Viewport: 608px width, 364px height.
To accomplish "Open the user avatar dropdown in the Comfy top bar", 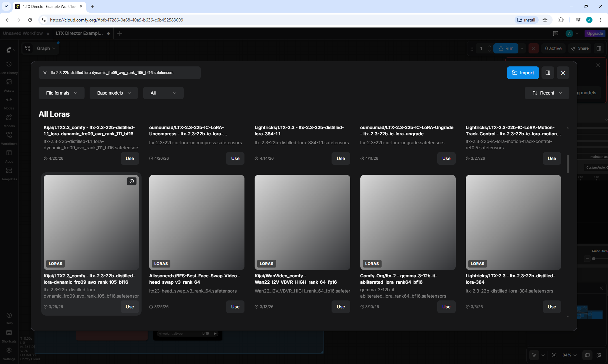I will pyautogui.click(x=572, y=34).
